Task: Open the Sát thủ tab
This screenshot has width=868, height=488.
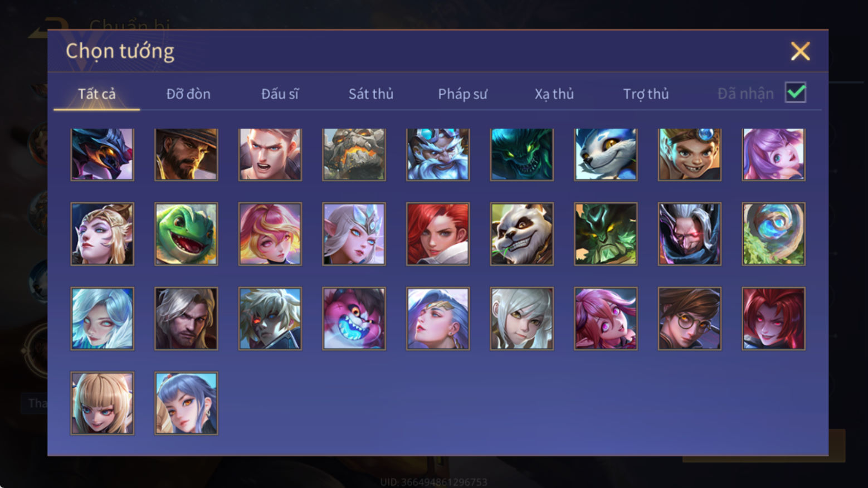Action: click(371, 94)
